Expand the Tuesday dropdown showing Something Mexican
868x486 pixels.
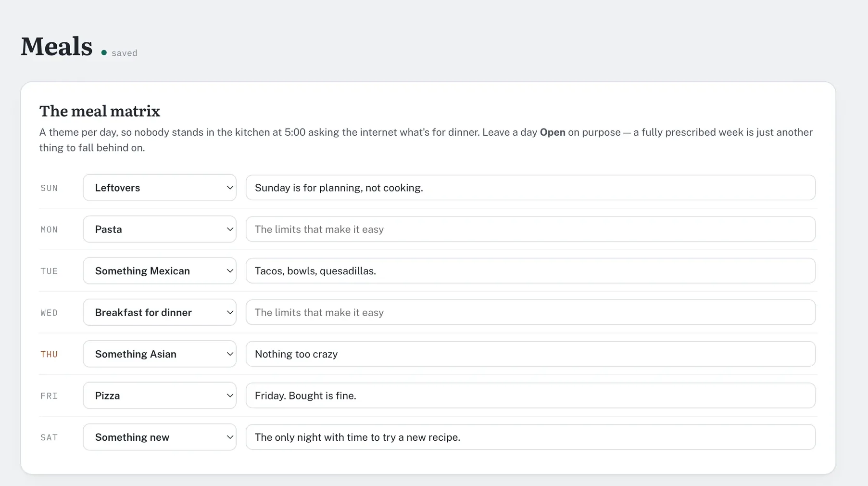(160, 271)
